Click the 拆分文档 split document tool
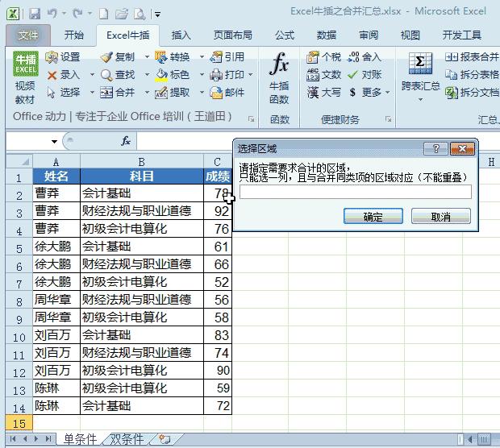Screen dimensions: 500x448 (x=472, y=93)
